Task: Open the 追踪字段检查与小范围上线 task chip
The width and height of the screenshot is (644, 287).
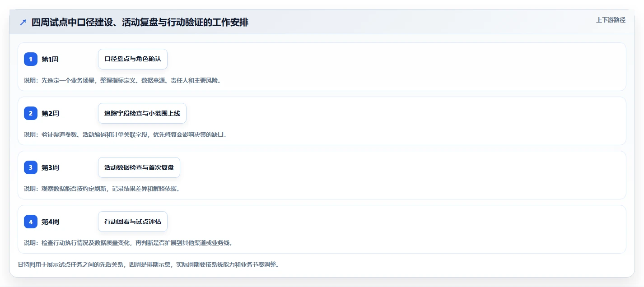Action: (142, 113)
